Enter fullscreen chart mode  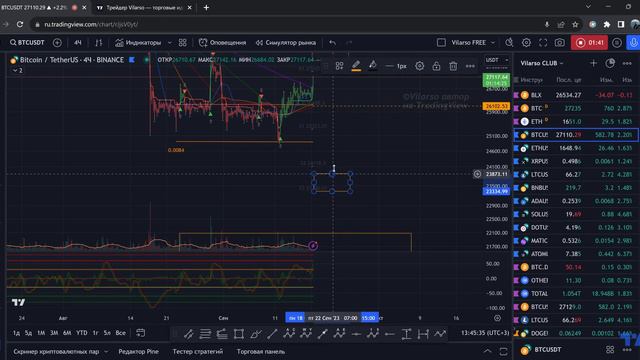[x=543, y=42]
